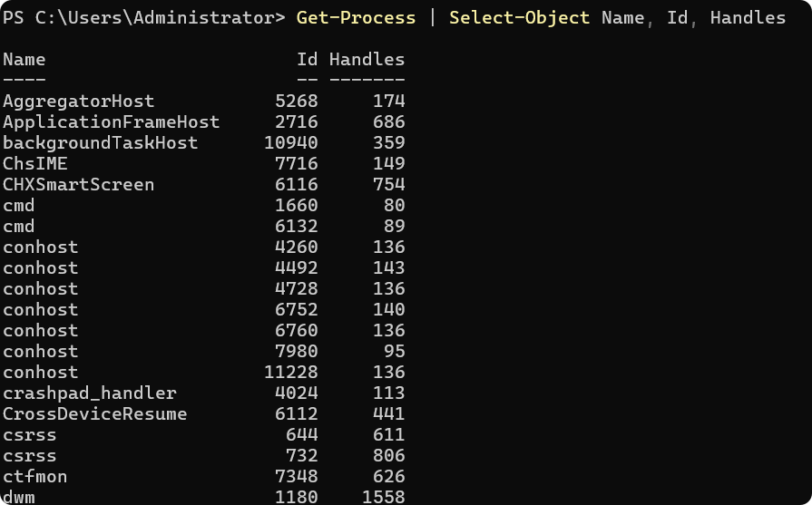Viewport: 812px width, 505px height.
Task: Click the ApplicationFrameHost process entry
Action: [x=112, y=122]
